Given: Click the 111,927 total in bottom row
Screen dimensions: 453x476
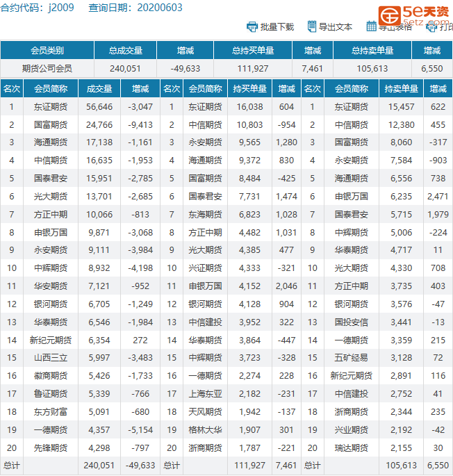Looking at the screenshot, I should click(249, 466).
